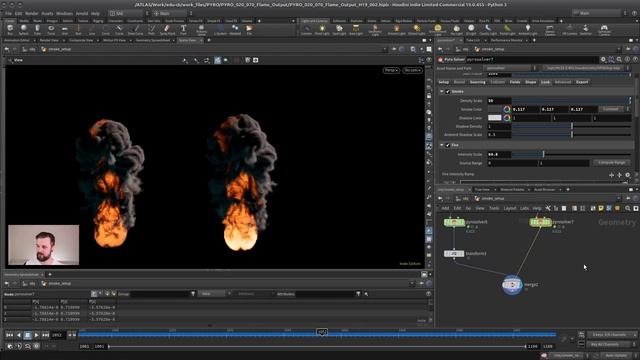Adjust the Shadow Density slider

pos(571,126)
